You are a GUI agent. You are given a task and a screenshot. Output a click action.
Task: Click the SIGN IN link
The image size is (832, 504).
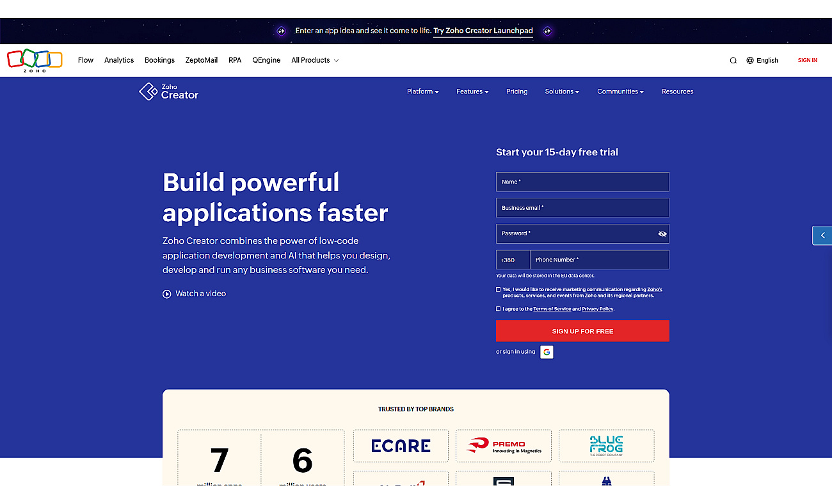pos(808,60)
